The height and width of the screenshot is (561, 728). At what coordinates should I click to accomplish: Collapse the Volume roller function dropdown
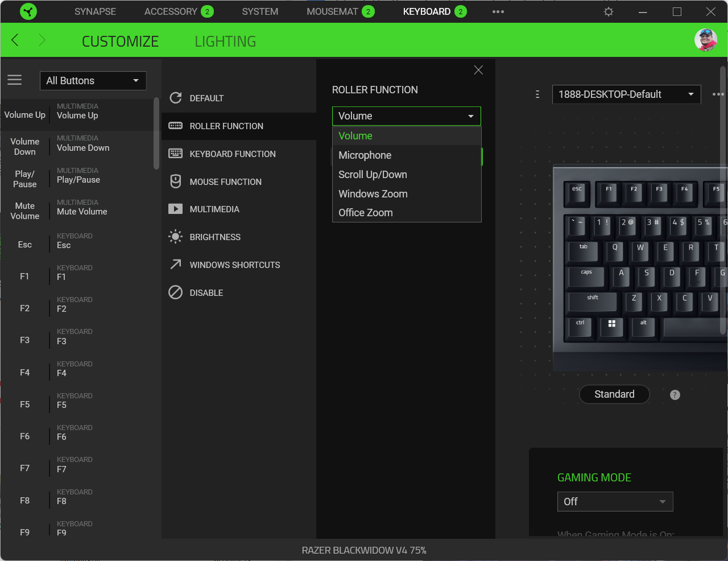click(407, 116)
